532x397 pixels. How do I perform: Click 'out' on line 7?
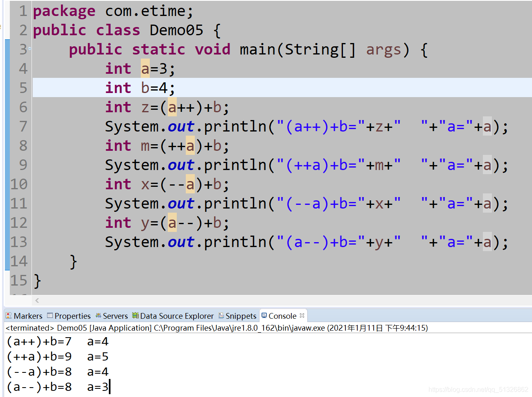[x=181, y=127]
